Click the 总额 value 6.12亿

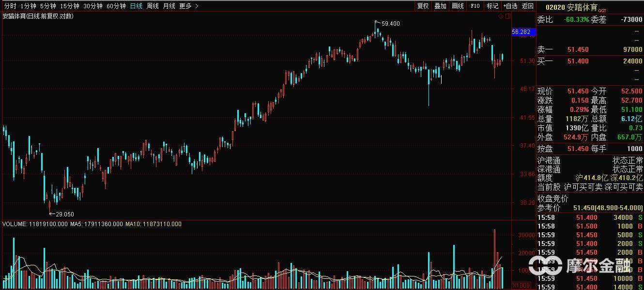632,119
